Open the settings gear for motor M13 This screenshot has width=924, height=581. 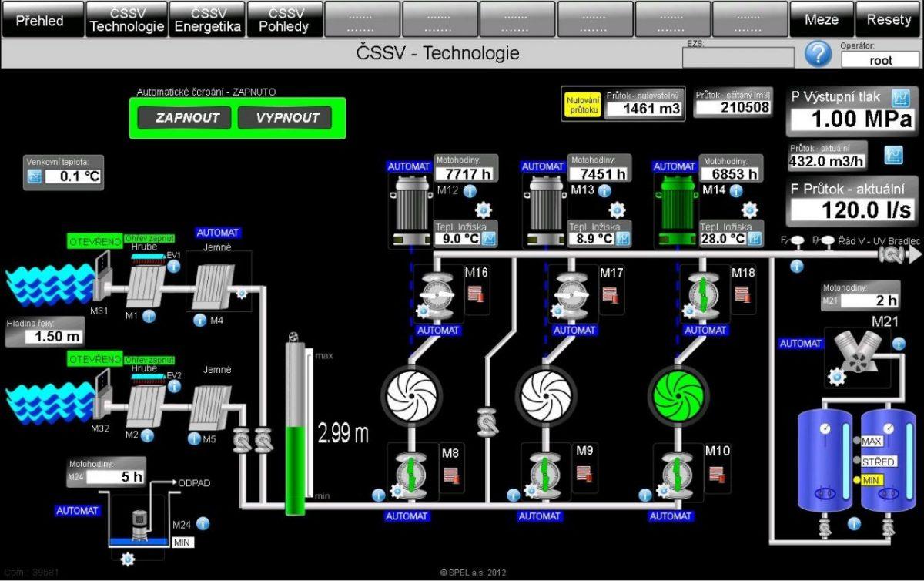click(x=615, y=210)
